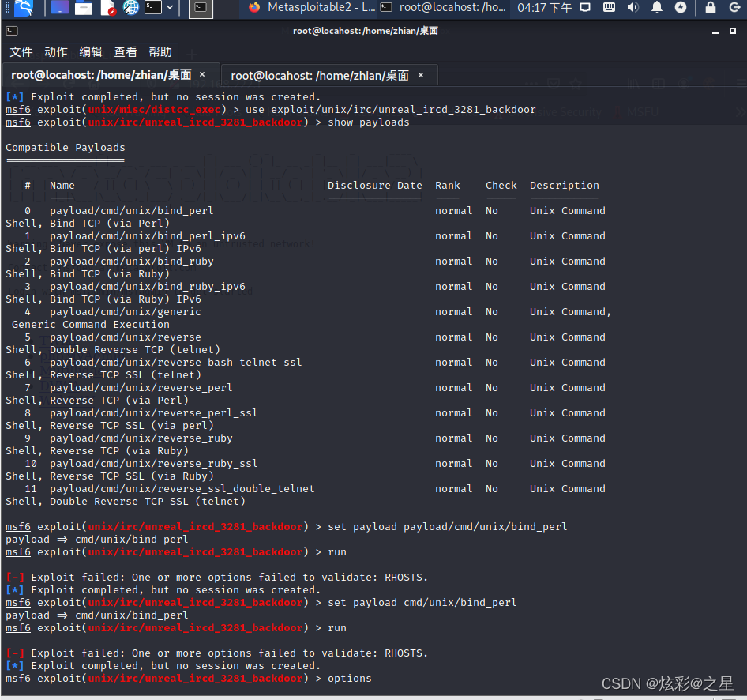The image size is (747, 700).
Task: Open the 动作 menu
Action: point(56,52)
